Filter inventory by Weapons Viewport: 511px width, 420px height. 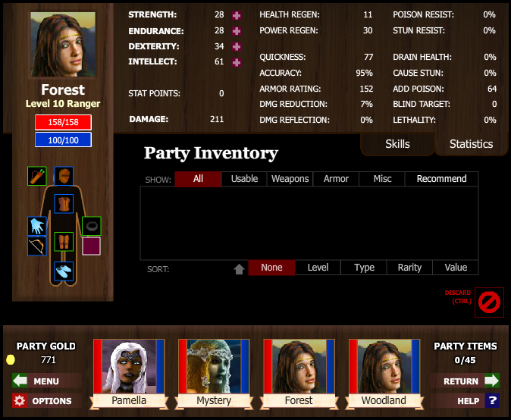click(x=290, y=179)
